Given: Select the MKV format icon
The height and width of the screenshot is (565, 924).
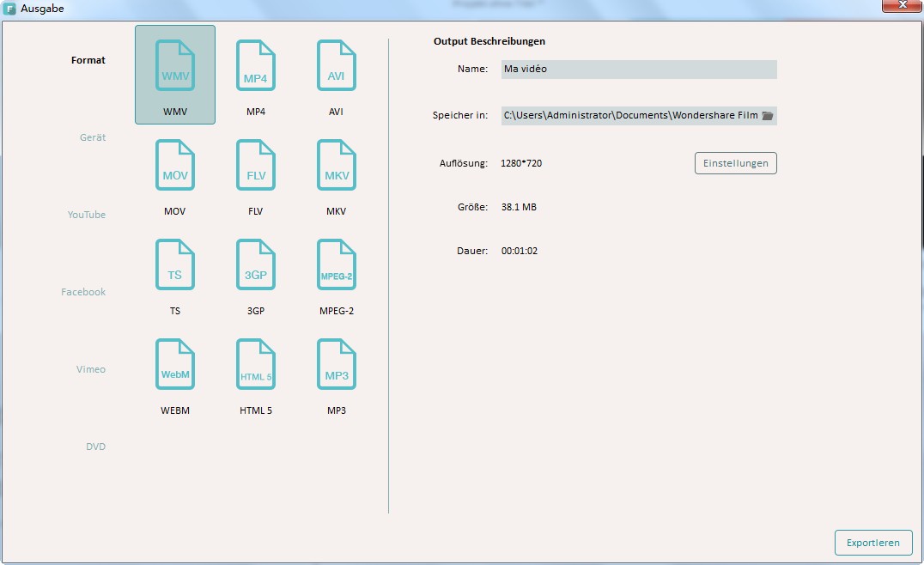Looking at the screenshot, I should coord(337,165).
